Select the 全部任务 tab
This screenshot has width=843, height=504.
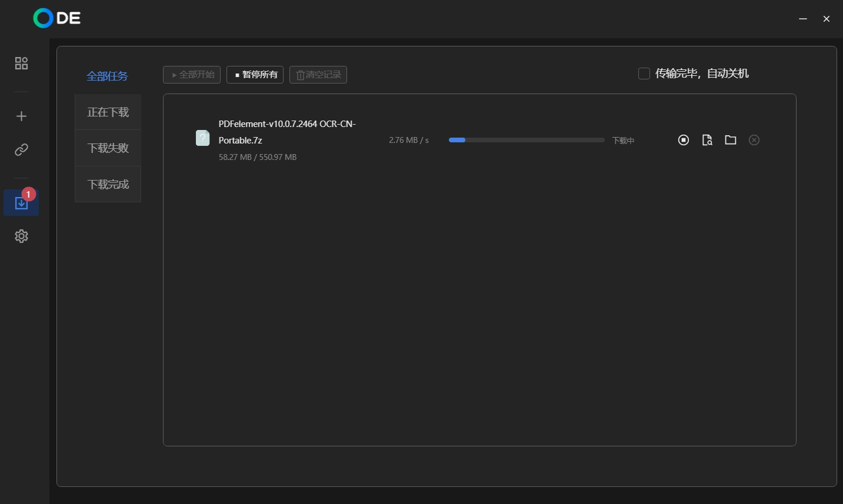tap(107, 76)
